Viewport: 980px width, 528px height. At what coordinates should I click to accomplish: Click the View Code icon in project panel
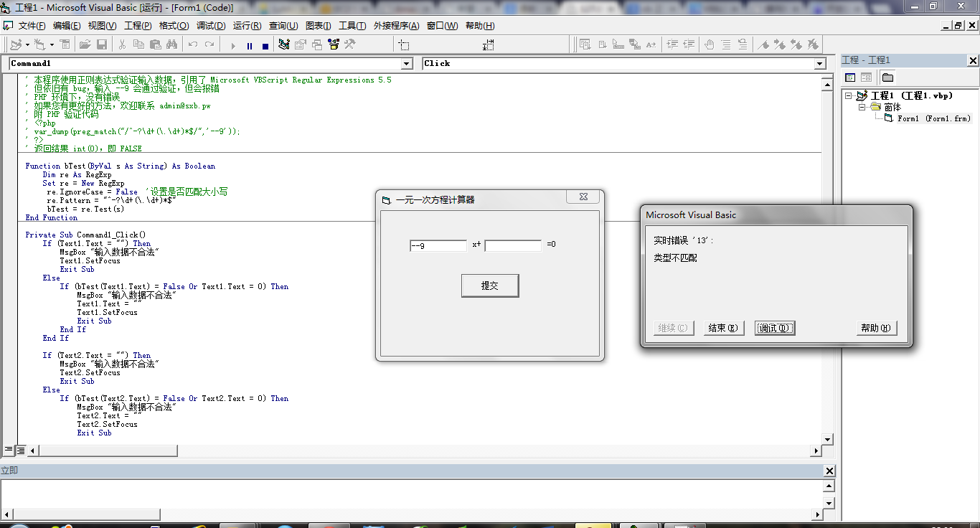click(x=850, y=77)
